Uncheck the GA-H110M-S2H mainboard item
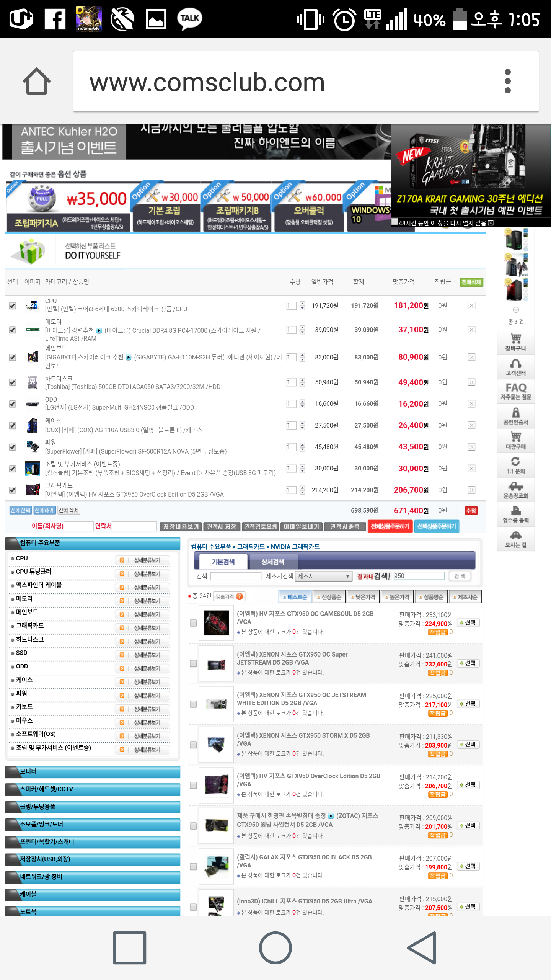The height and width of the screenshot is (980, 551). pos(13,357)
